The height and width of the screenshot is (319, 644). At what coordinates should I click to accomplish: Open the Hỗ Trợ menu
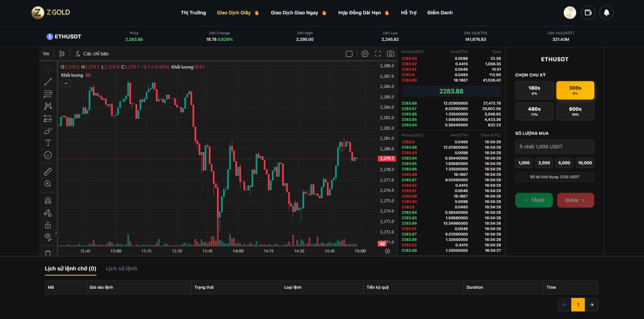[409, 13]
